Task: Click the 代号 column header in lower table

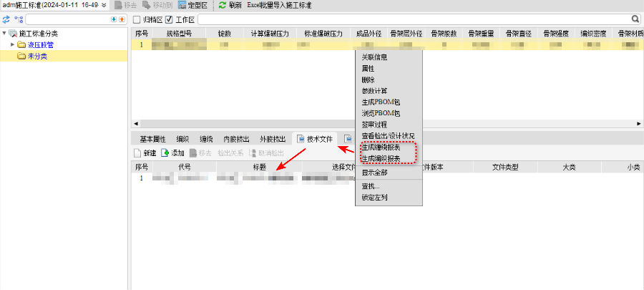Action: 185,167
